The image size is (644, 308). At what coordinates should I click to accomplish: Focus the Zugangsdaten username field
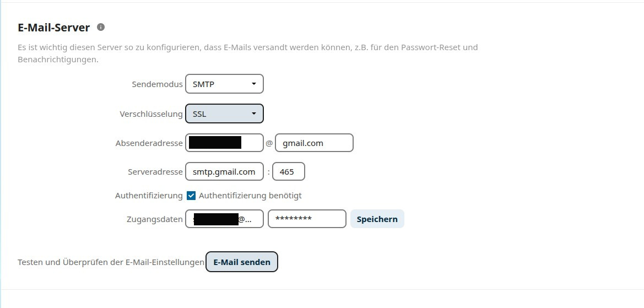coord(224,219)
